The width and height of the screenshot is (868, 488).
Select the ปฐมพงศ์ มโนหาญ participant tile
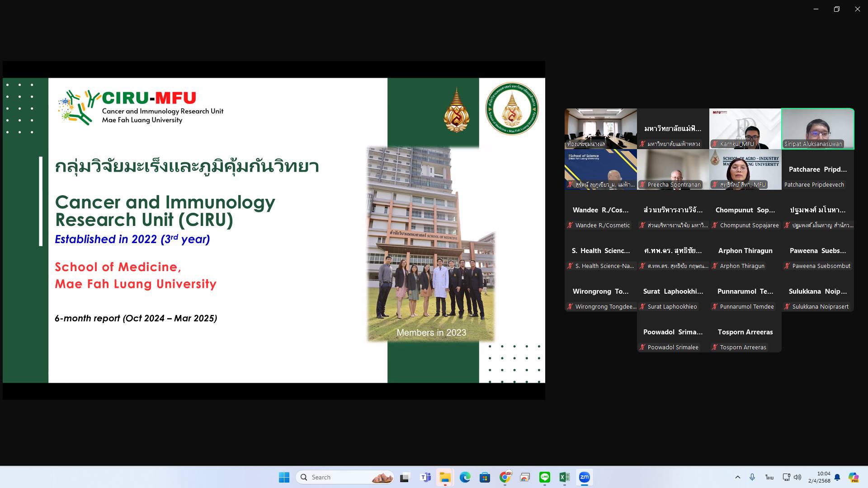[818, 210]
